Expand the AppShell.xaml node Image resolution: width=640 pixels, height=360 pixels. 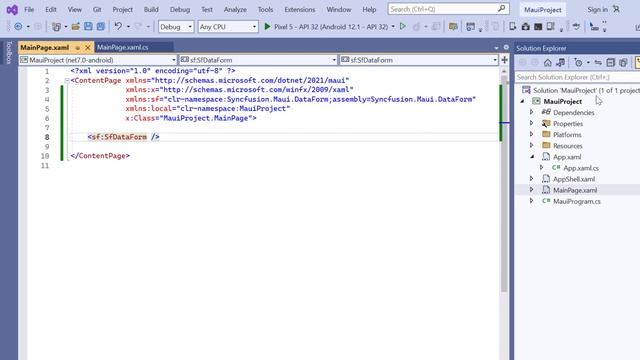[531, 178]
